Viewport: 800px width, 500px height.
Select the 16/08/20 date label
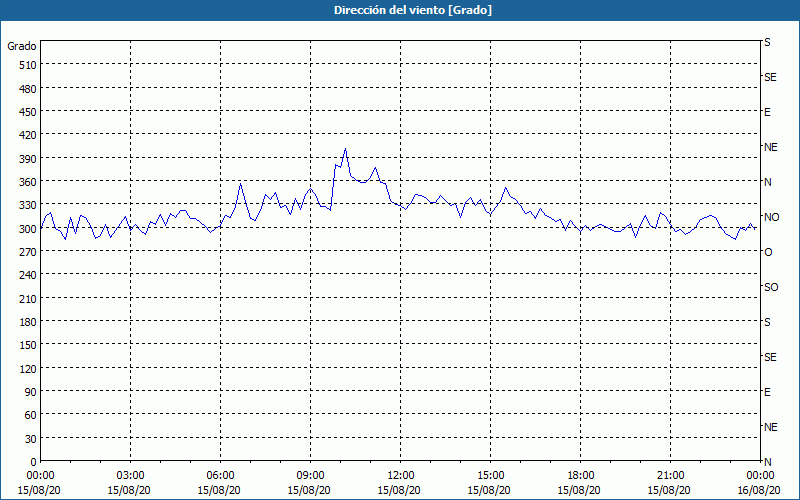click(760, 490)
